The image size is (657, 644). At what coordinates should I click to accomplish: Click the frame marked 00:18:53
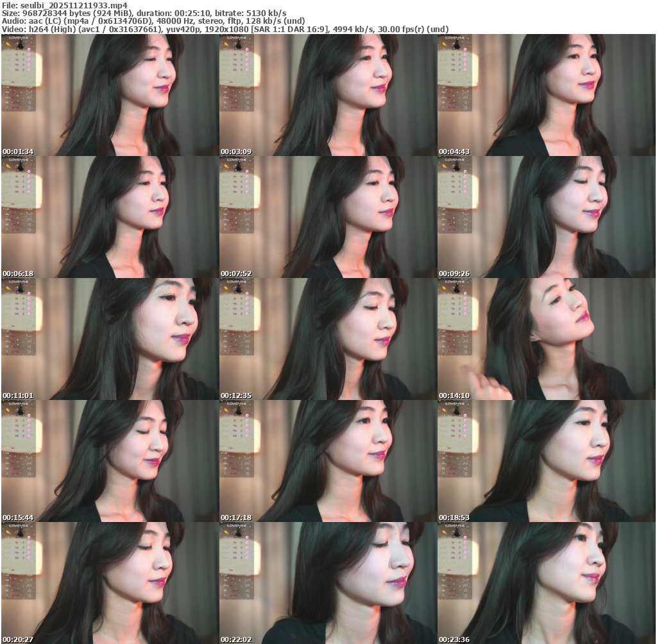546,461
